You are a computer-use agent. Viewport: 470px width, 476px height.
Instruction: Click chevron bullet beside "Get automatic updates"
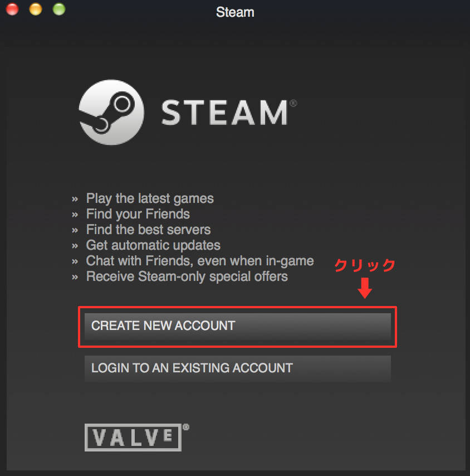(75, 246)
